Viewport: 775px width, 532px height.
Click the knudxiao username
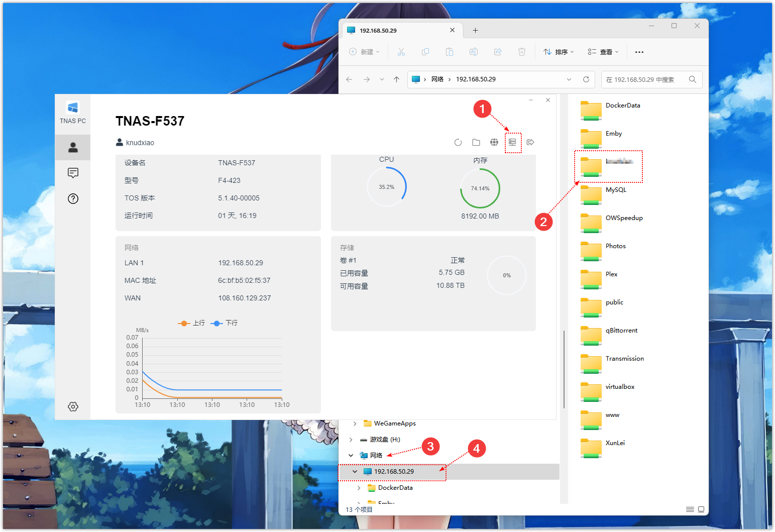pos(140,143)
